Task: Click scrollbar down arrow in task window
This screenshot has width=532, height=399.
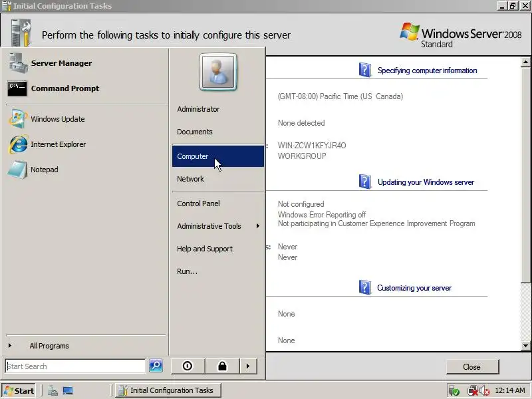Action: tap(525, 346)
